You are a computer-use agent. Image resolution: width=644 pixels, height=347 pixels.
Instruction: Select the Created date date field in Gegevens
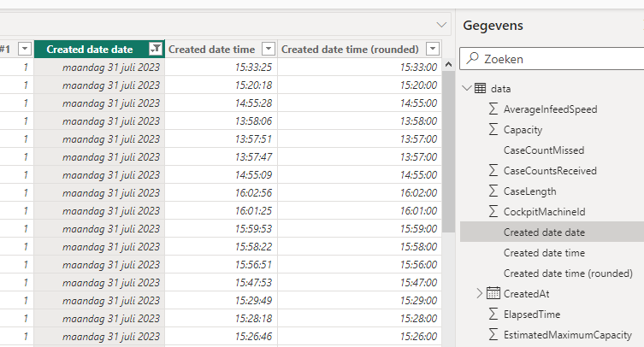(544, 232)
